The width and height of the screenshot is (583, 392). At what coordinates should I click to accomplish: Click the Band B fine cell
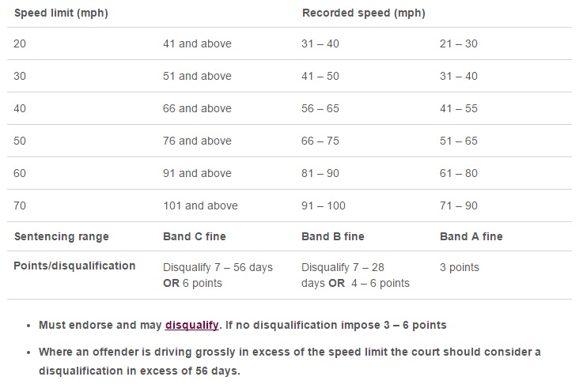tap(333, 236)
